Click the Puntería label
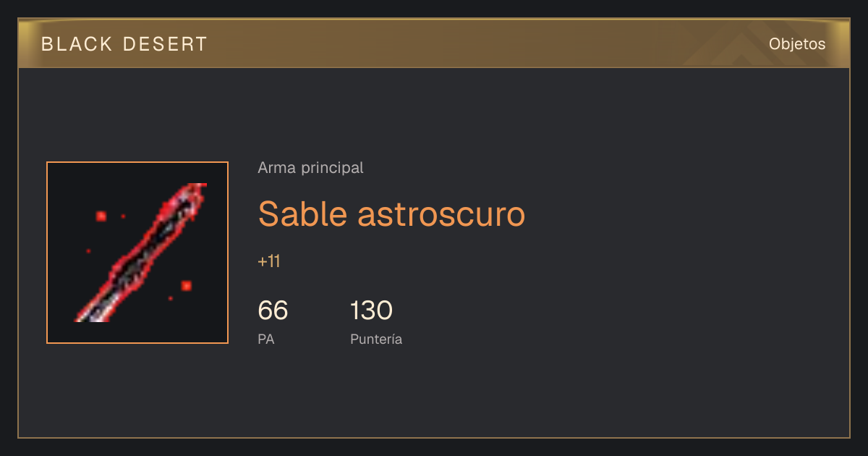The image size is (868, 456). (x=376, y=339)
